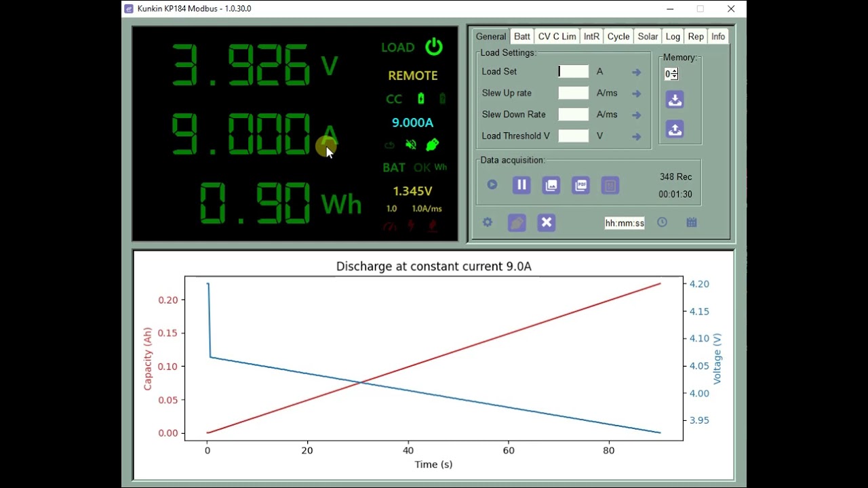Click the REMOTE indicator text
Screen dimensions: 868x488
[413, 76]
